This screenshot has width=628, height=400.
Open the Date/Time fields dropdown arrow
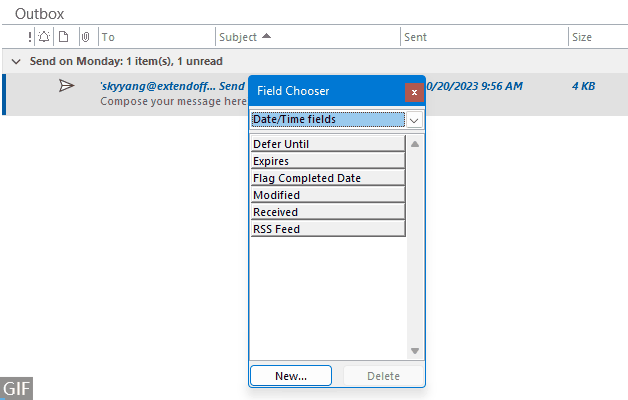click(414, 120)
